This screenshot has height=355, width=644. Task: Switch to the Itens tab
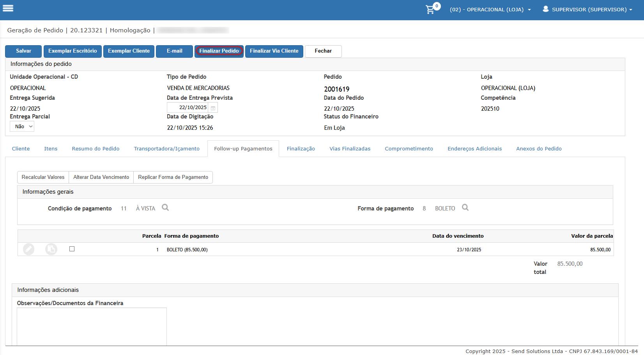coord(51,149)
